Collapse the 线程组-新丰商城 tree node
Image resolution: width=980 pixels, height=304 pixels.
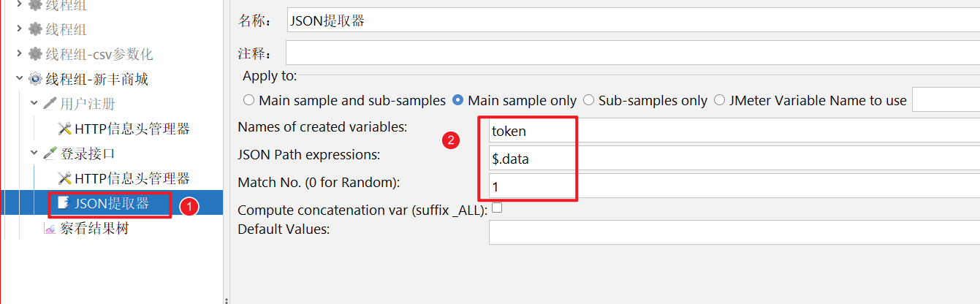[x=19, y=79]
